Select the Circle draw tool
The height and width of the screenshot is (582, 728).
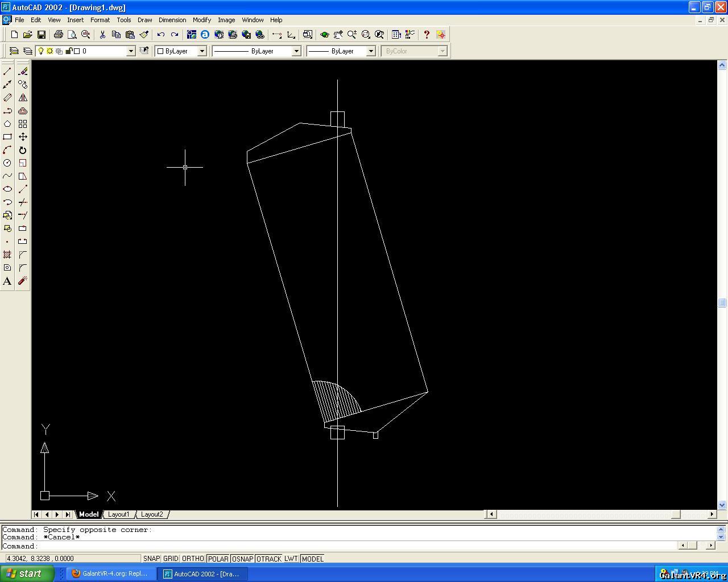point(7,163)
